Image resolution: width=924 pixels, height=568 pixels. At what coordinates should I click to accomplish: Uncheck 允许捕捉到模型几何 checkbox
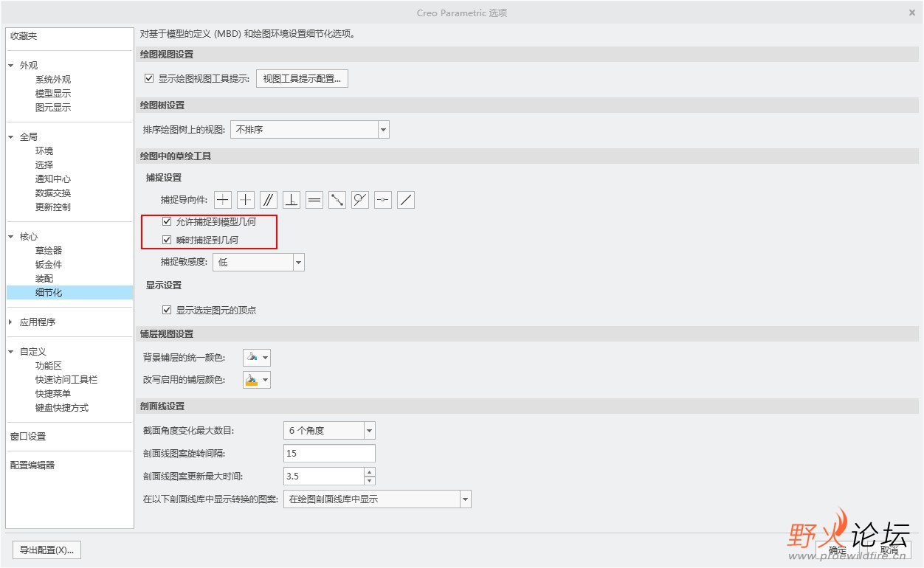click(167, 221)
